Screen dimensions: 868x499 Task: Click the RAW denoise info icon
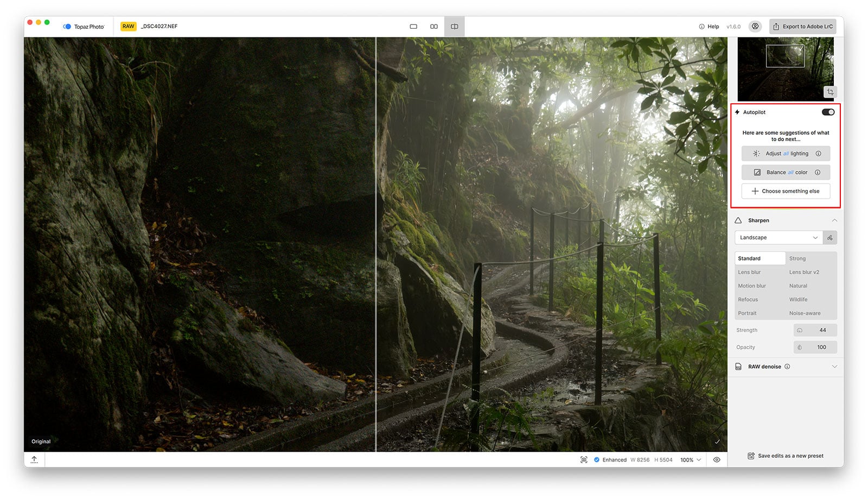click(787, 367)
